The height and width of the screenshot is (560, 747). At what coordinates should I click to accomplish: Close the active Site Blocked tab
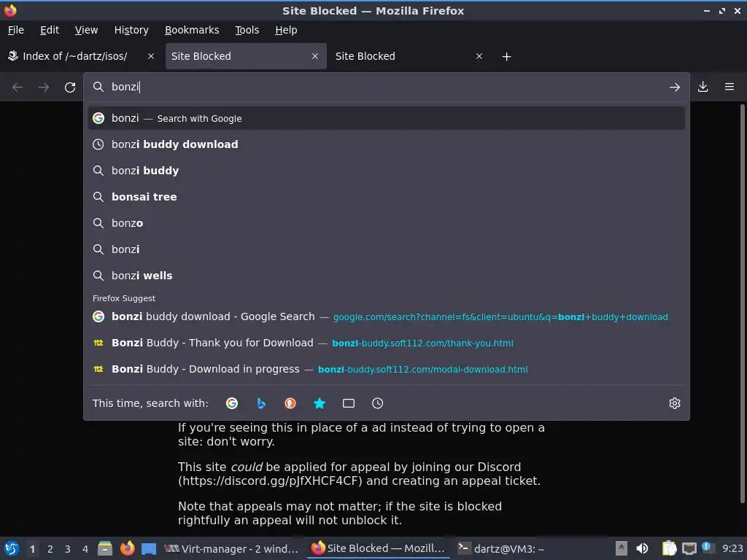tap(315, 56)
